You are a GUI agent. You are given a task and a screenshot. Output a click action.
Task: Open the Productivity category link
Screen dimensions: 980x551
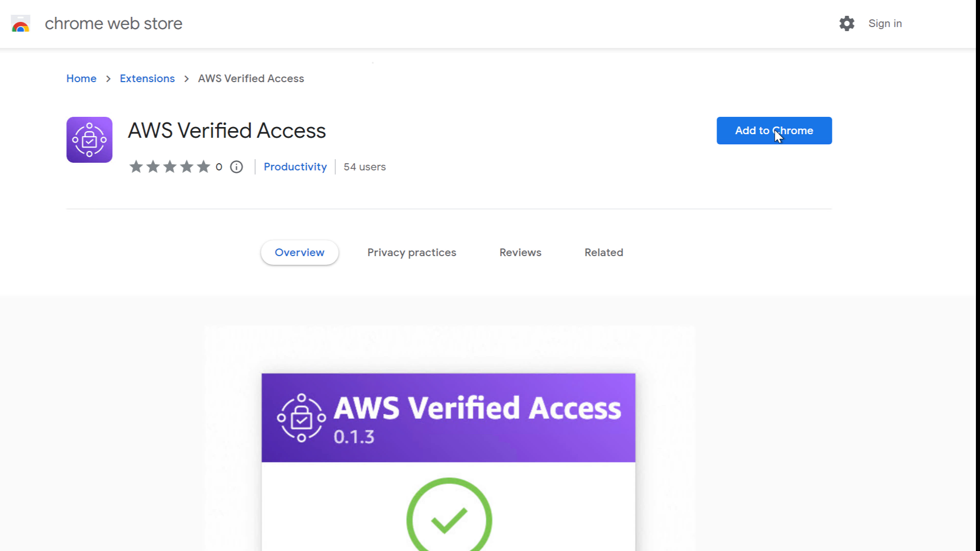[x=295, y=167]
